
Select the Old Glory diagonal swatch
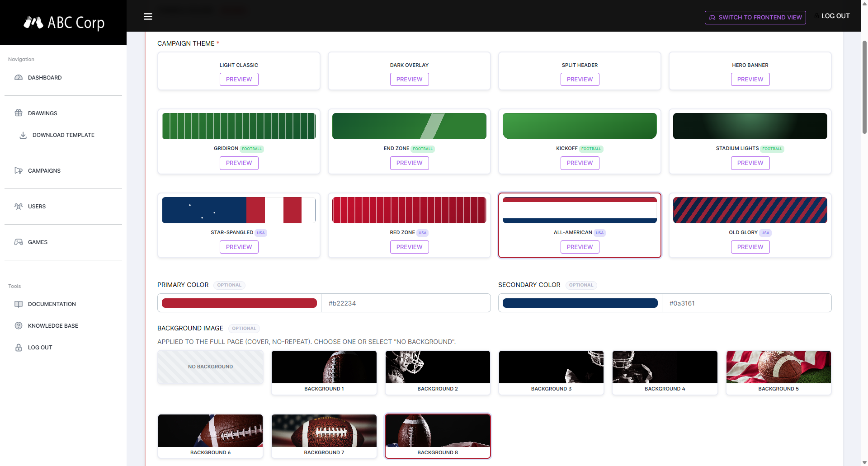[750, 210]
